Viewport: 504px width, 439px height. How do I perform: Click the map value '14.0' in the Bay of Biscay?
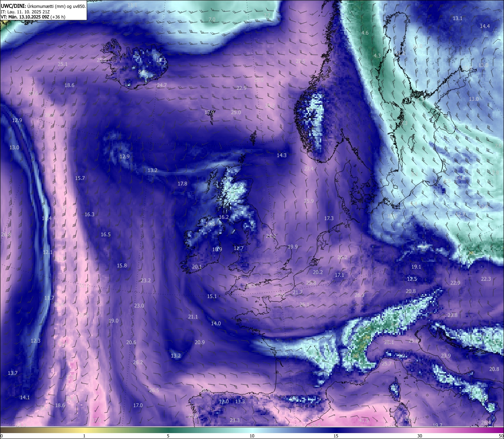coord(216,323)
